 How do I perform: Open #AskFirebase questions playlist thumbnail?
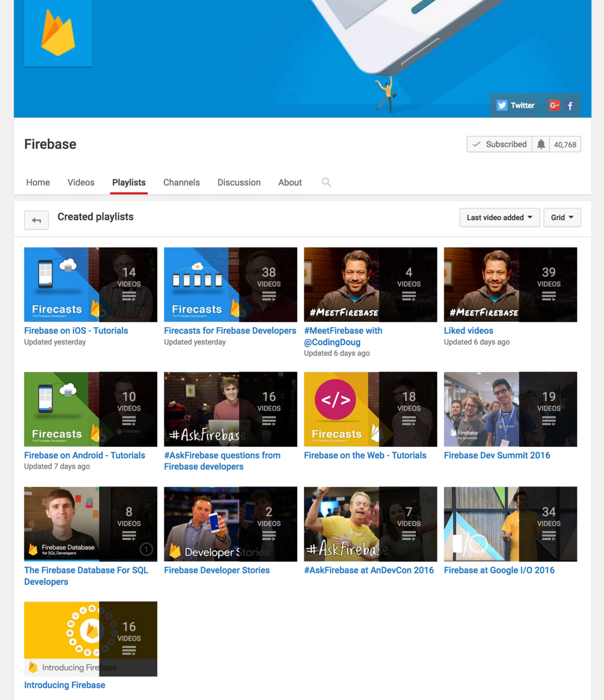click(231, 409)
